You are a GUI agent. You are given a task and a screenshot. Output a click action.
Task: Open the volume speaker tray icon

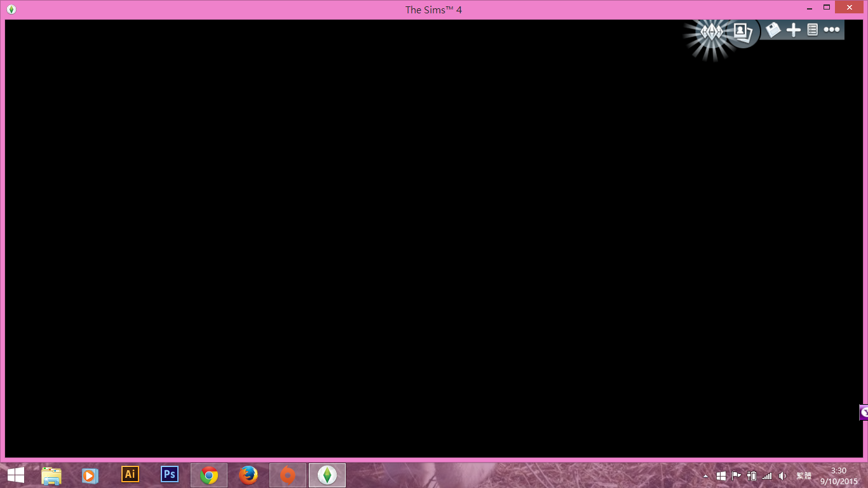click(783, 476)
